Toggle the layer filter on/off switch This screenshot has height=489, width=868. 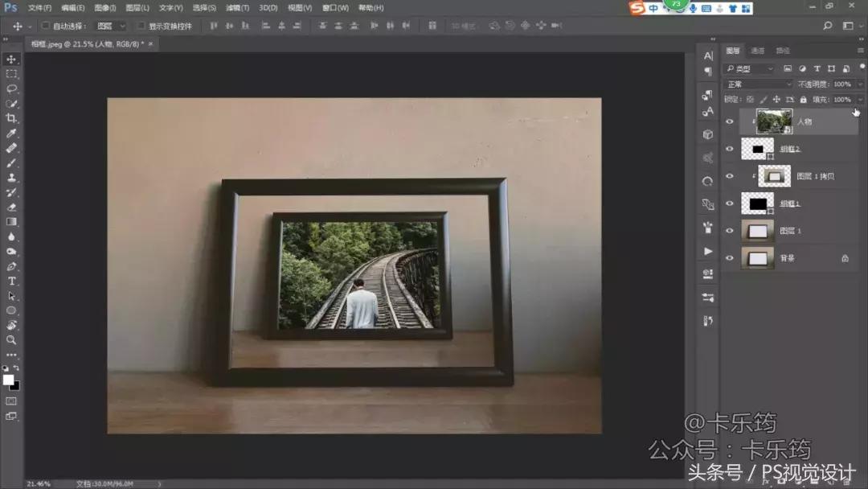pyautogui.click(x=862, y=66)
